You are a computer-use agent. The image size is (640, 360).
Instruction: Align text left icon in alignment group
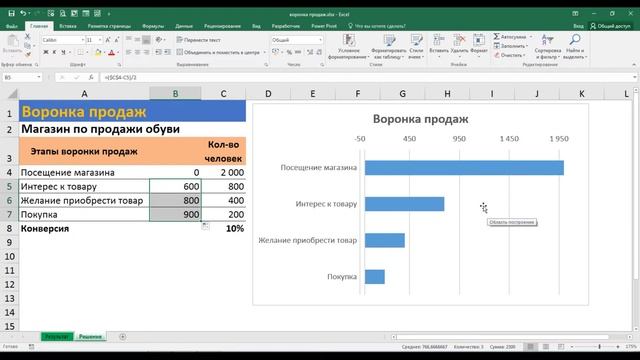pos(129,52)
